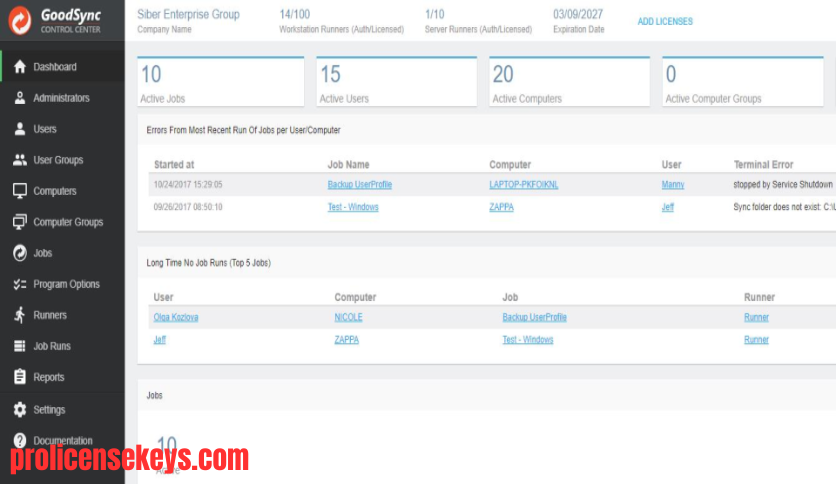Click the user link Manny
Image resolution: width=836 pixels, height=484 pixels.
point(673,184)
